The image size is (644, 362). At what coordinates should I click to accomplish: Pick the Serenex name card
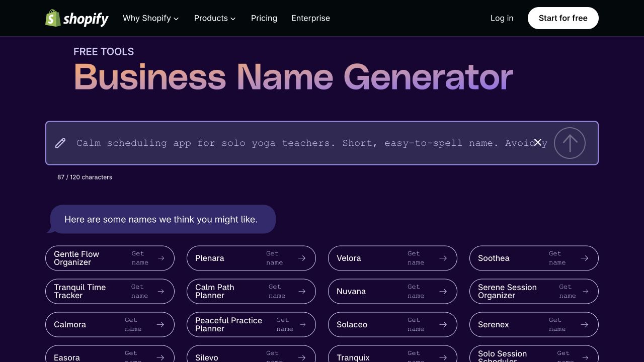pyautogui.click(x=534, y=325)
